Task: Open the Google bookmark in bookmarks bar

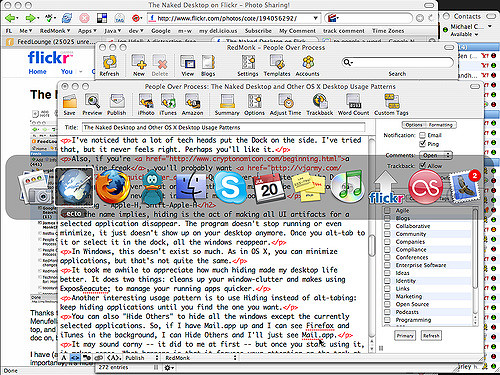Action: (161, 31)
